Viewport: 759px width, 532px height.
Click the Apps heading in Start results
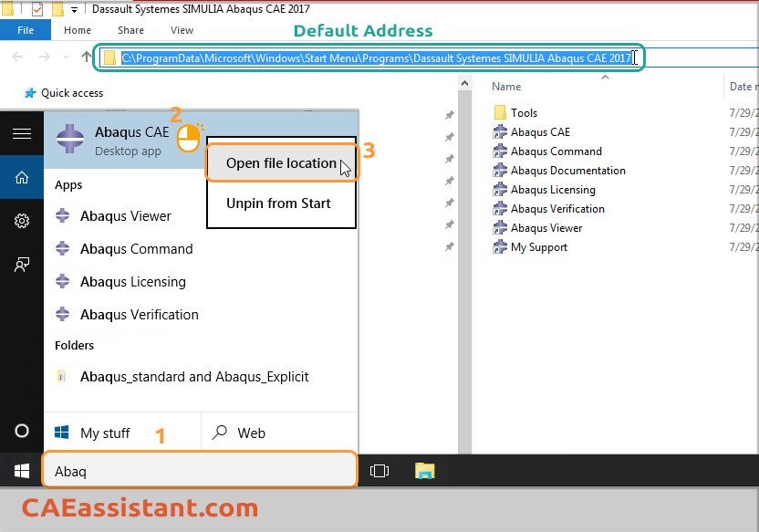tap(68, 185)
